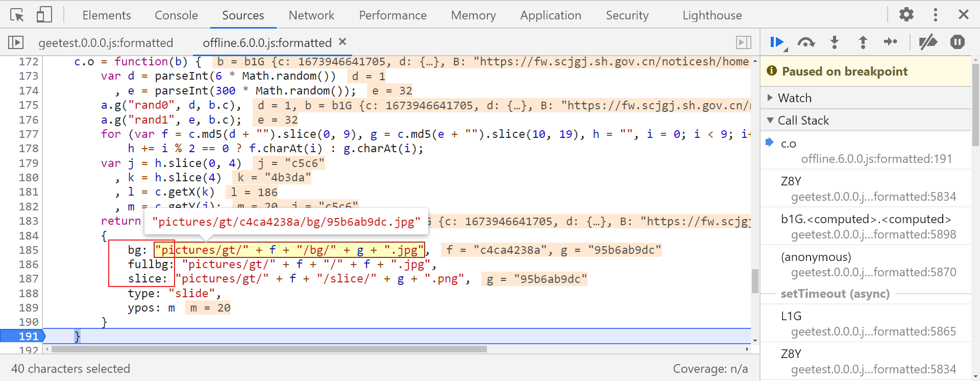Screen dimensions: 980x381
Task: Resume script execution
Action: 778,42
